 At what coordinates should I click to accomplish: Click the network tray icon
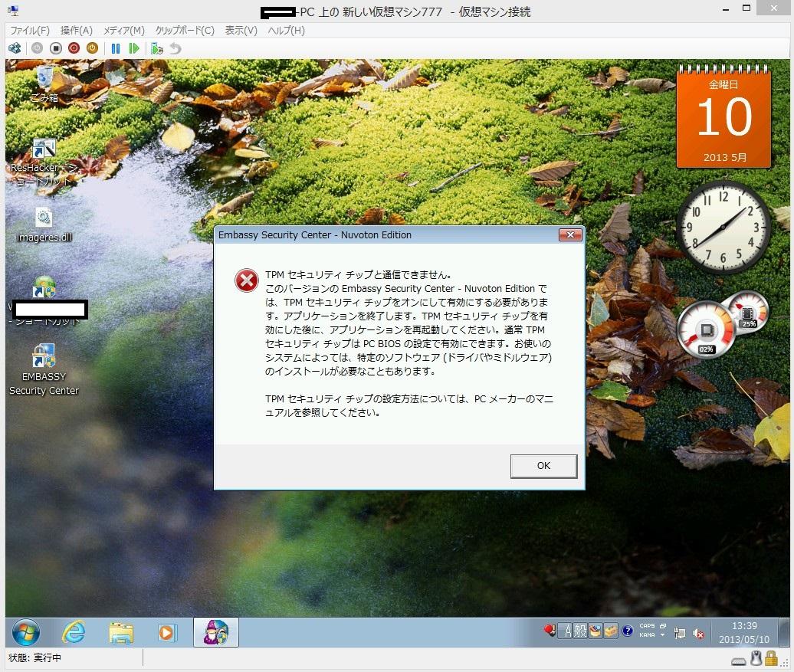(x=680, y=633)
